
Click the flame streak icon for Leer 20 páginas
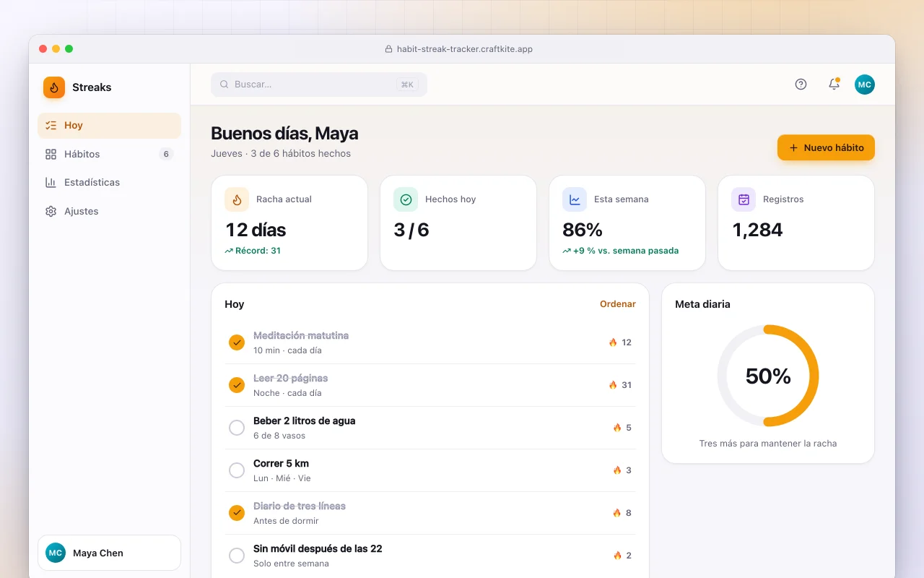point(613,385)
